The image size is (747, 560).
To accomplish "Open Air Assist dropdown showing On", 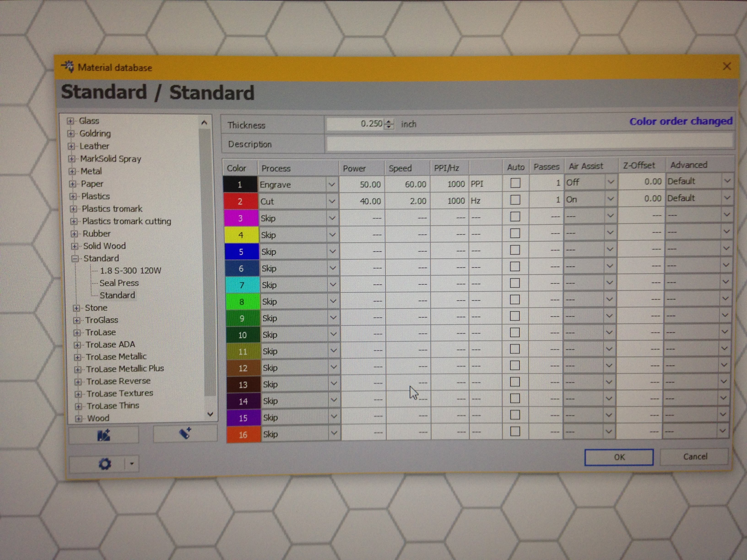I will (x=611, y=199).
